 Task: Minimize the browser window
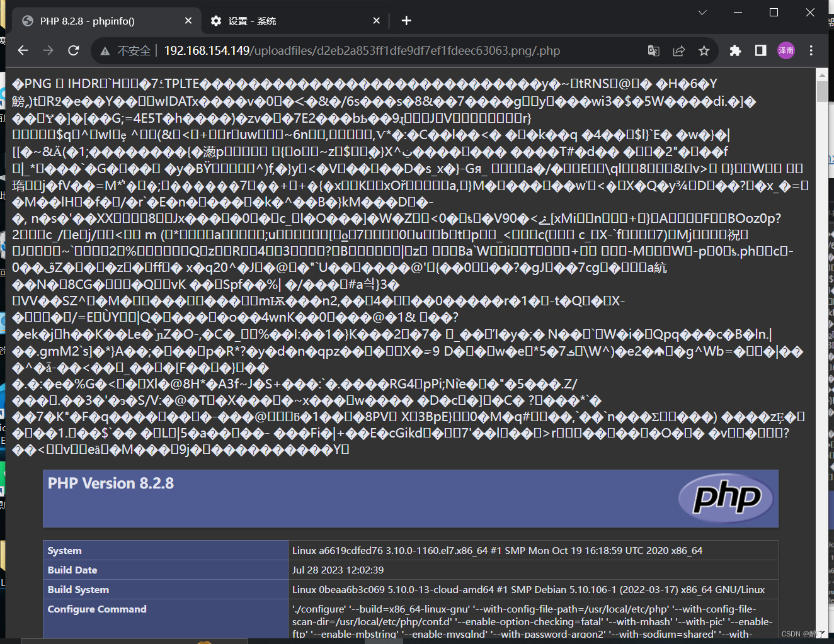(x=738, y=13)
